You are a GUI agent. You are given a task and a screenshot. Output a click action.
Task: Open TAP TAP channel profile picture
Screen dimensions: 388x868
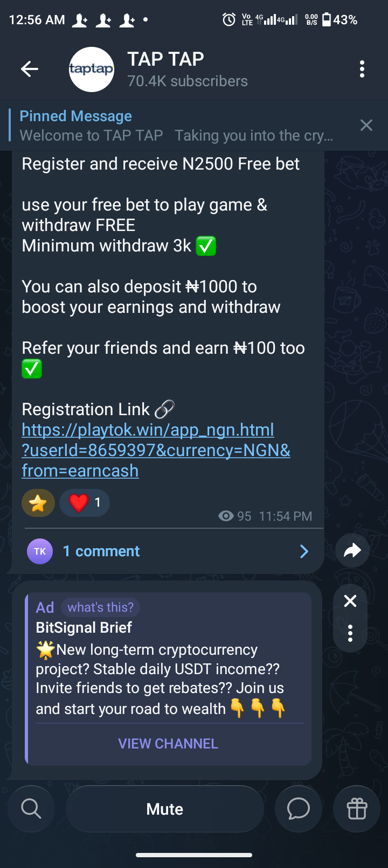point(92,69)
